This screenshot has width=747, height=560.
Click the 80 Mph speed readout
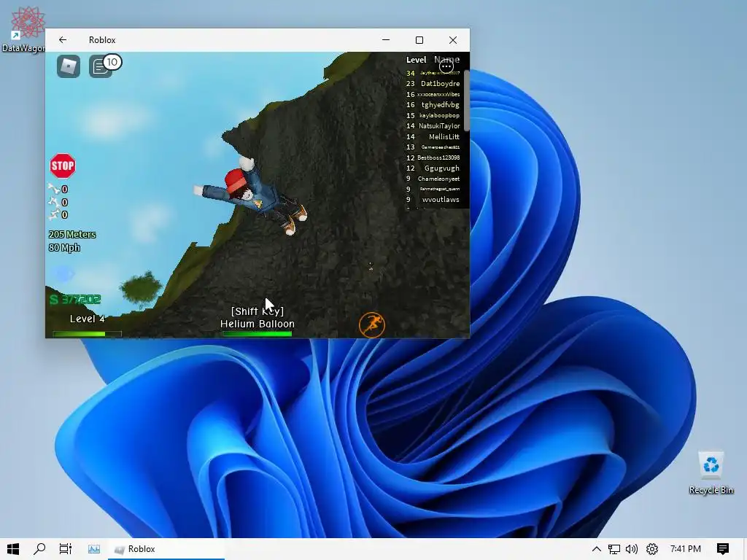(x=64, y=248)
